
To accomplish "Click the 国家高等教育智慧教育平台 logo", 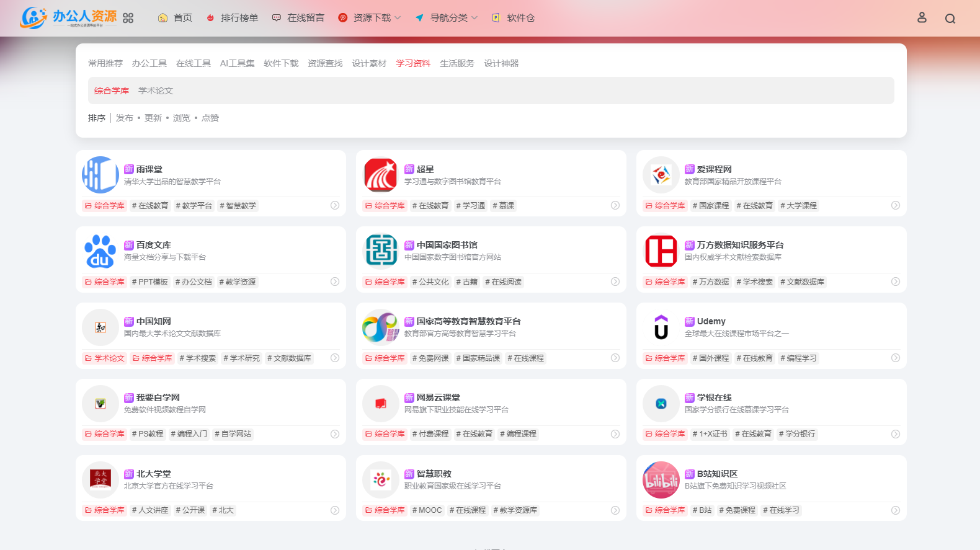I will pos(381,327).
